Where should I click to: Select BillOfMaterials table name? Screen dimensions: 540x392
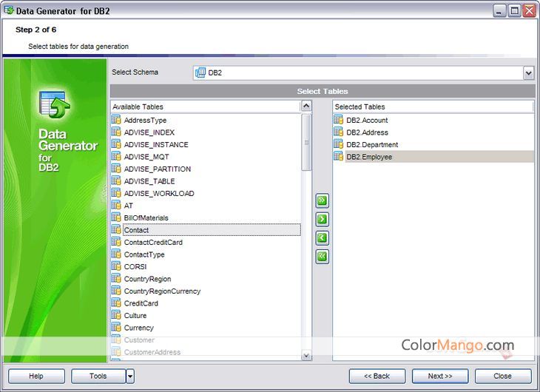pos(146,218)
